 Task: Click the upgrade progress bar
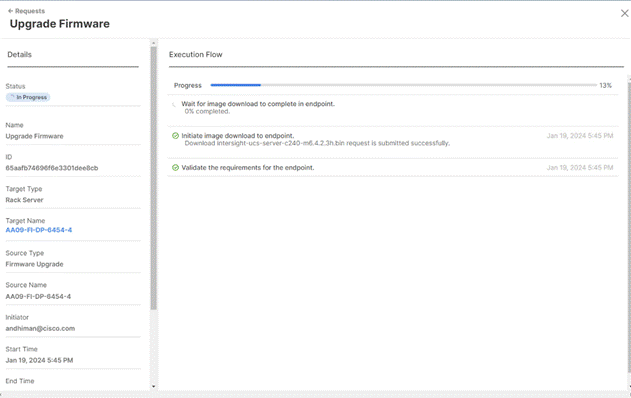403,85
